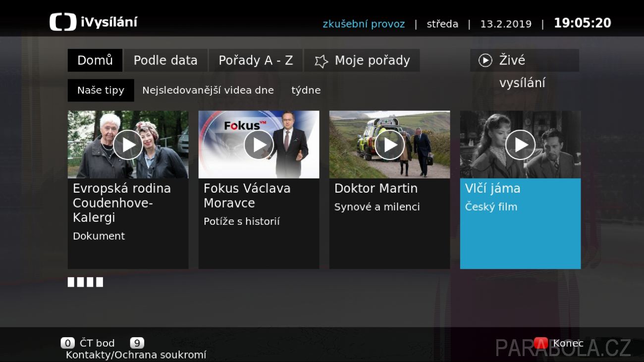Click the play icon beside Živé vysílání
Screen dimensions: 644x362
(485, 60)
